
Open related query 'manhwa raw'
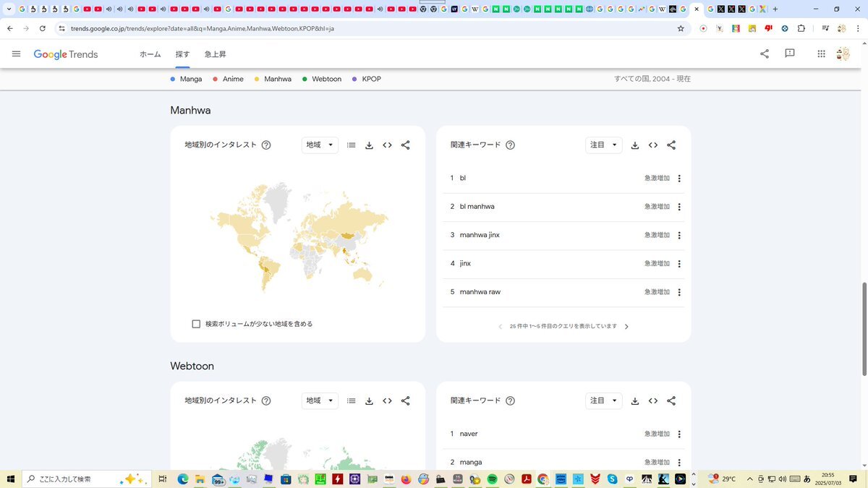click(480, 292)
